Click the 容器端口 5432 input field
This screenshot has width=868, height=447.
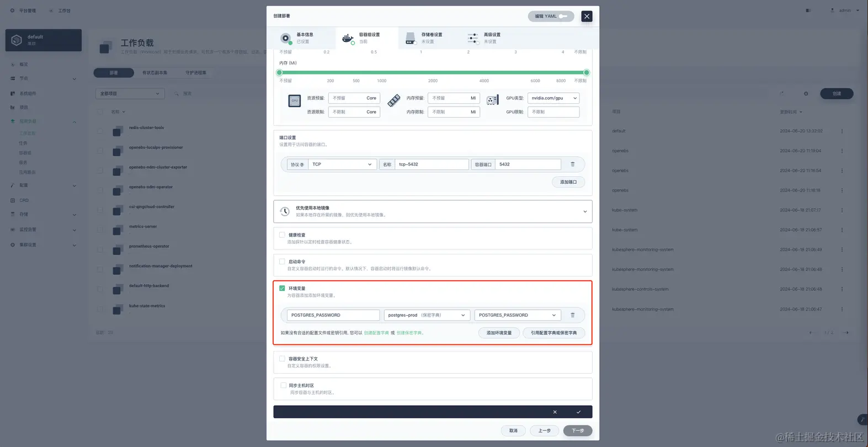528,164
